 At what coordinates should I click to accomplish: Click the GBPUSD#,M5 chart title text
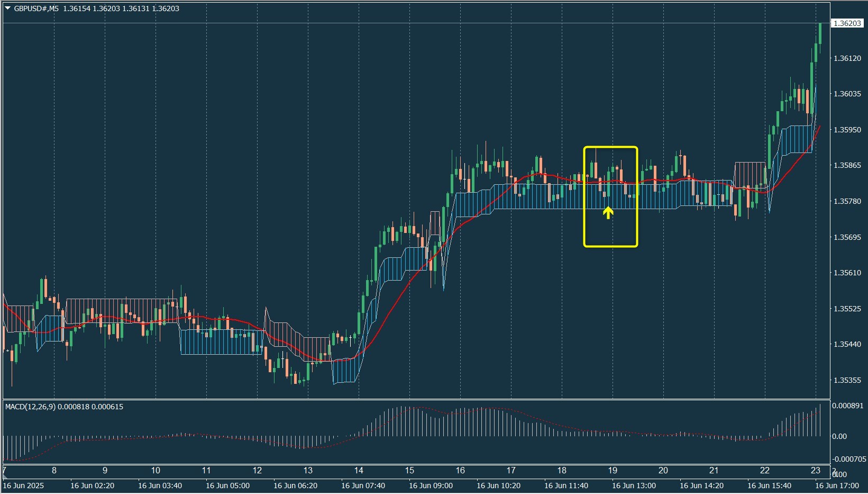(36, 8)
